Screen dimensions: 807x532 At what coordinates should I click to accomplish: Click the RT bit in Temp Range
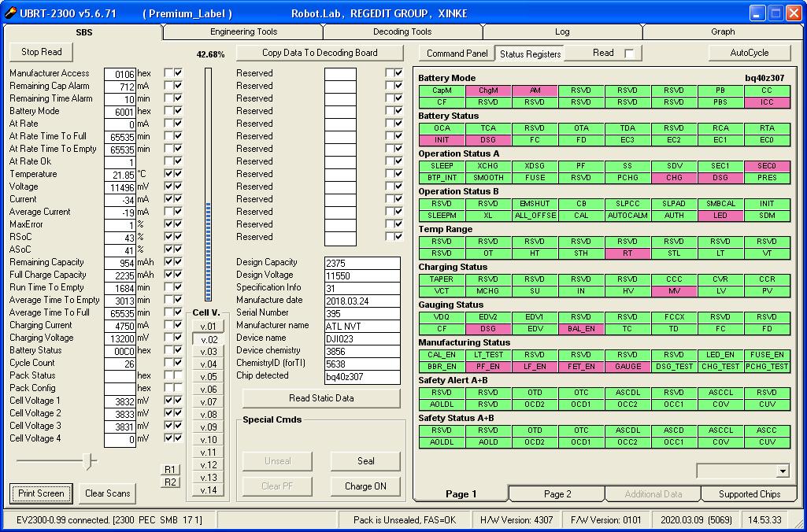(x=627, y=253)
